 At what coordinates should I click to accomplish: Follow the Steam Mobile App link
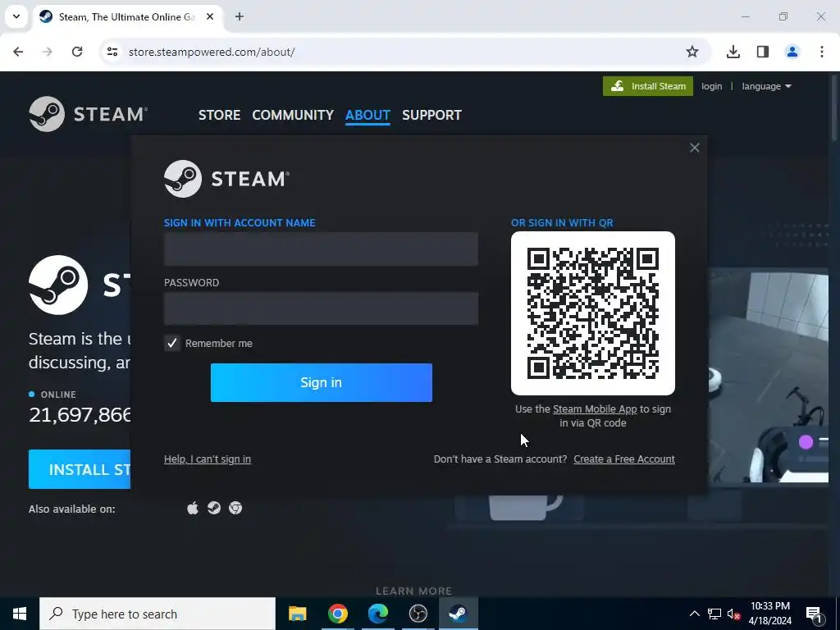point(595,409)
